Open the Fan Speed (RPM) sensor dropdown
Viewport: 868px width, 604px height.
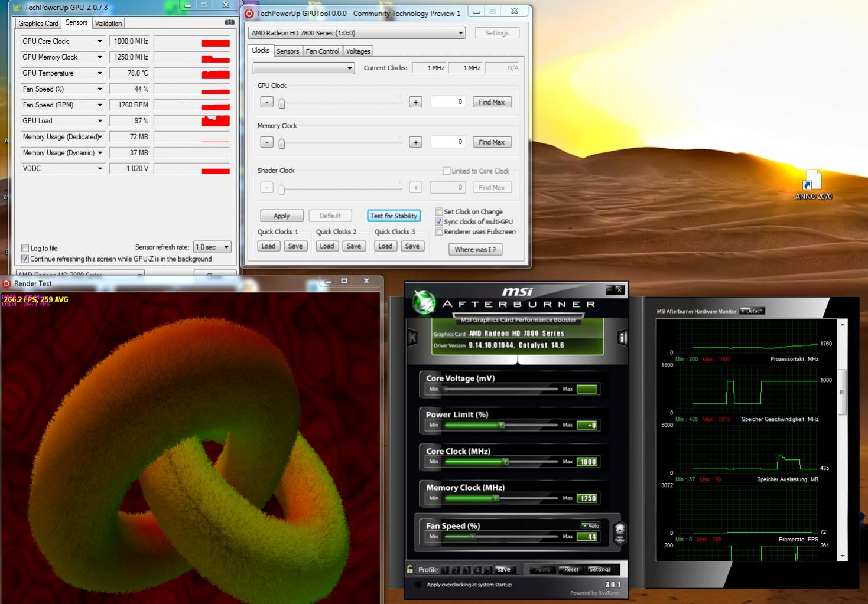[100, 105]
